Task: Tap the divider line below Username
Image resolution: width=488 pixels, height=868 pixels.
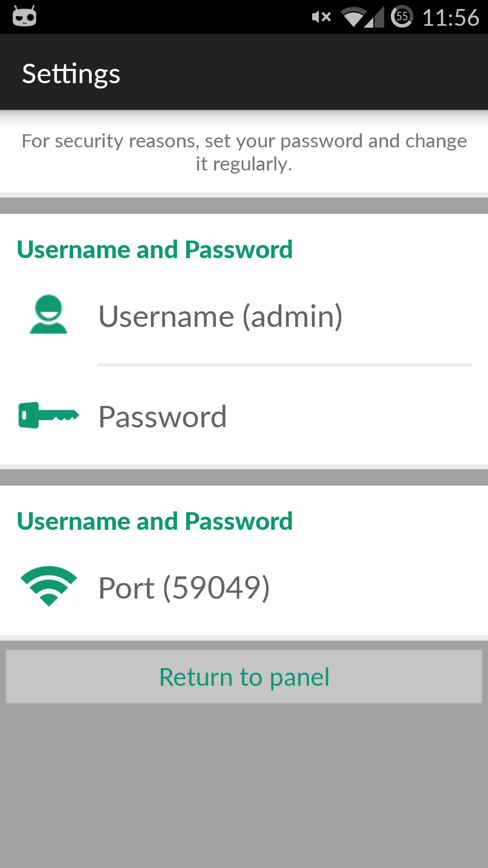Action: coord(285,364)
